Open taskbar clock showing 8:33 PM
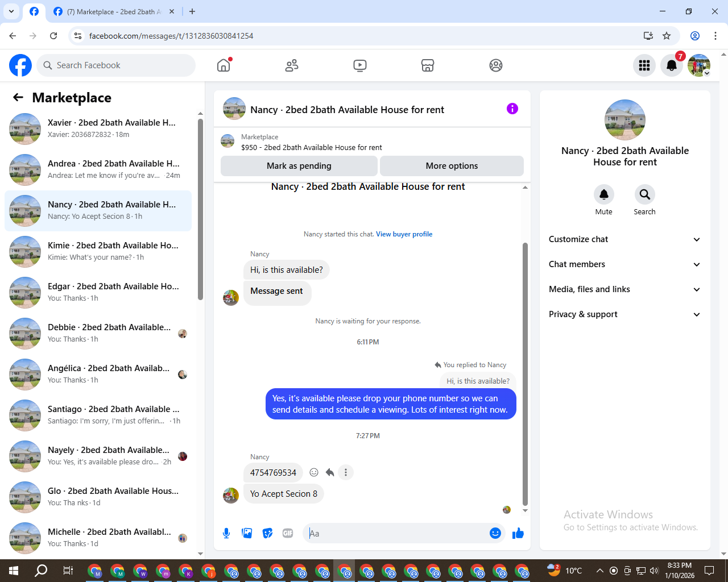Viewport: 728px width, 582px height. click(680, 571)
